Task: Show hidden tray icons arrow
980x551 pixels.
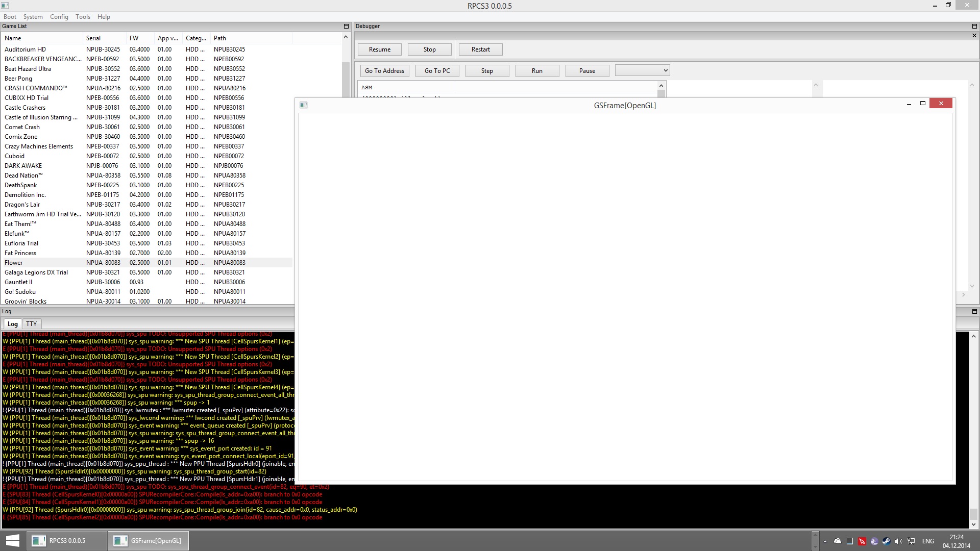Action: point(825,541)
